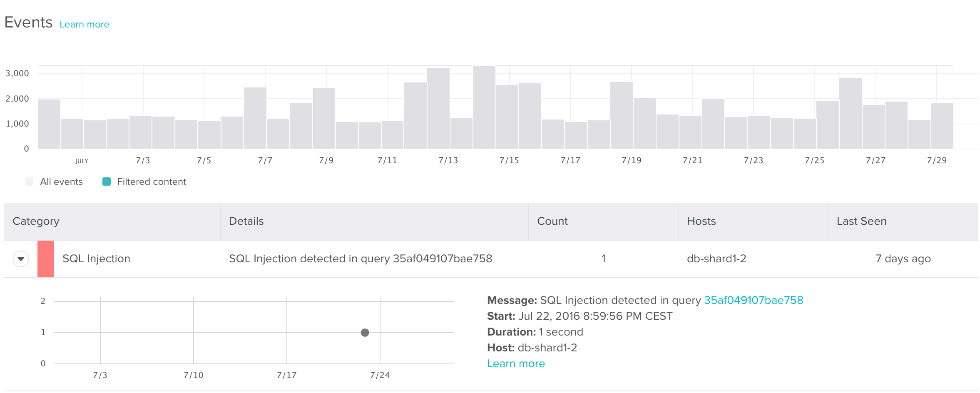This screenshot has width=980, height=393.
Task: Open the Learn more link below Host
Action: pos(516,363)
